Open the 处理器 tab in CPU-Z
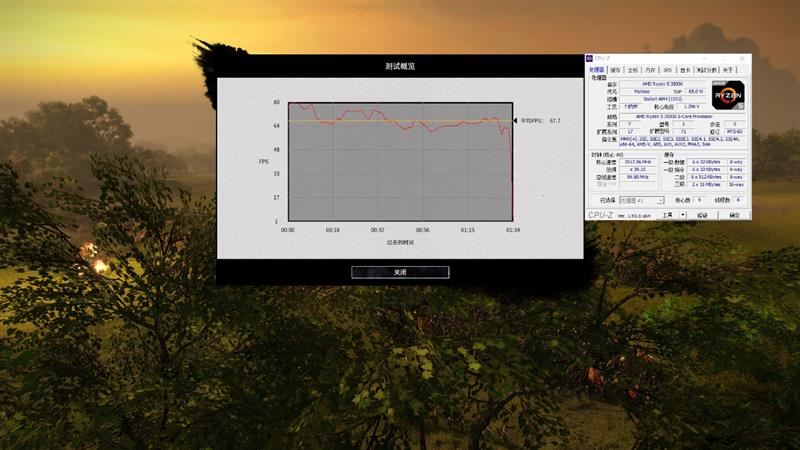 click(x=597, y=70)
